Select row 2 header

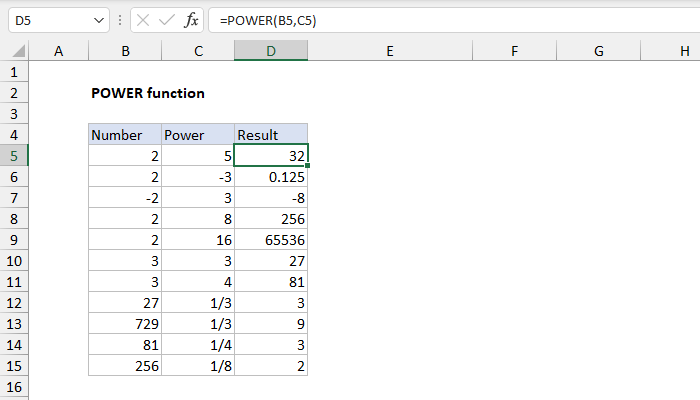(x=14, y=93)
